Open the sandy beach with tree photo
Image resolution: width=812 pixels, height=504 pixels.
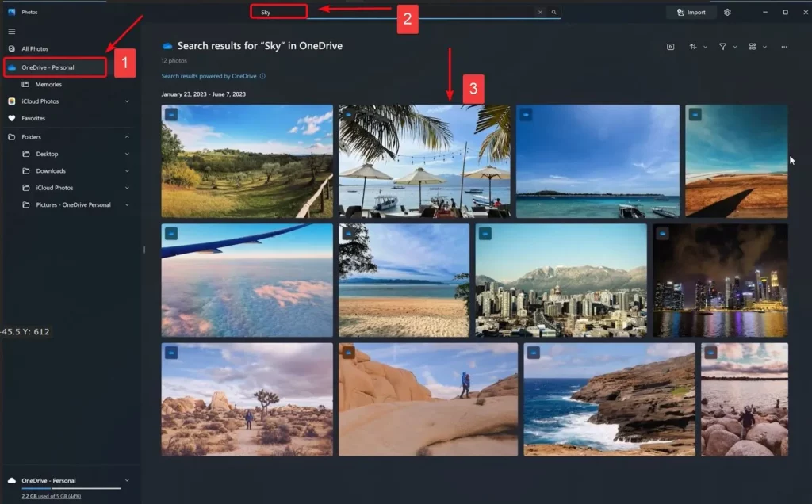tap(404, 280)
